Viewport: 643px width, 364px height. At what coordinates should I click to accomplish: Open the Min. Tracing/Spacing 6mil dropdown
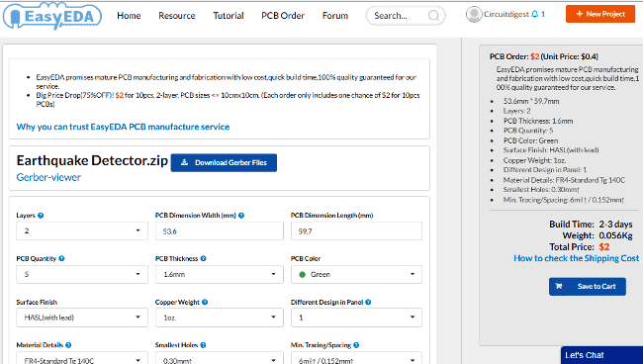click(356, 358)
